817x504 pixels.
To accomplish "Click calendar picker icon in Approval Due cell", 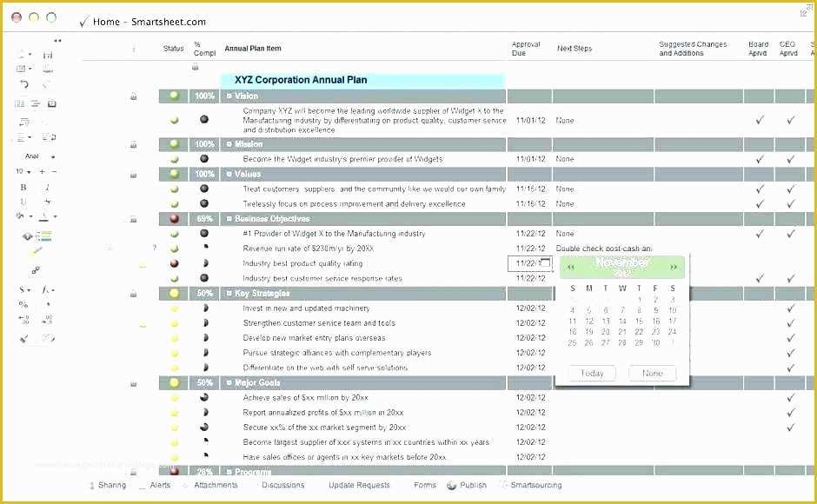I will (545, 262).
